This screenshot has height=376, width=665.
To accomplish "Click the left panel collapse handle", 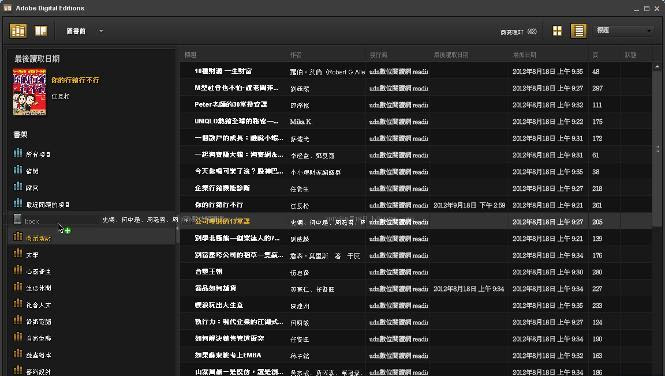I will pyautogui.click(x=177, y=229).
